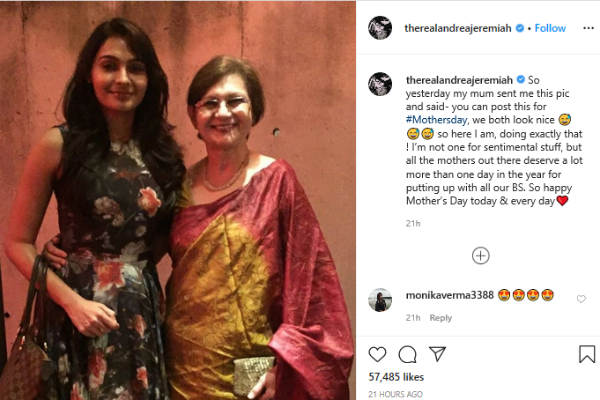Image resolution: width=600 pixels, height=400 pixels.
Task: Load more comments with plus circle
Action: pyautogui.click(x=481, y=255)
